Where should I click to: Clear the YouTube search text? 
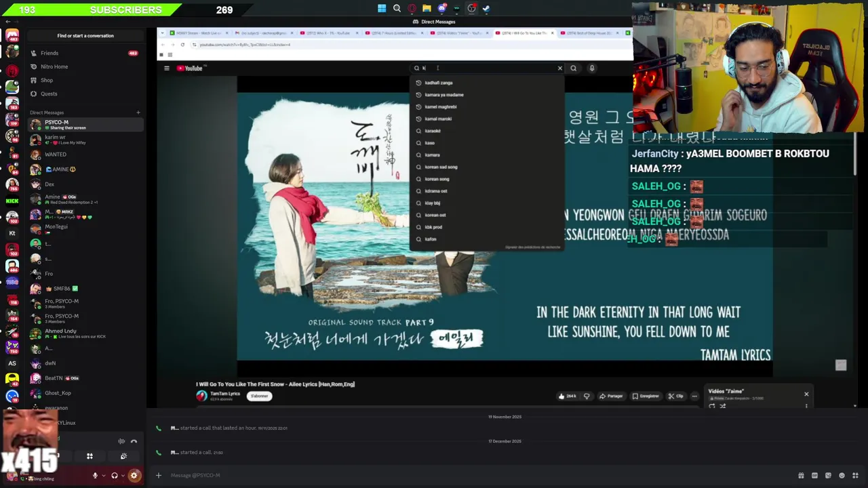point(560,68)
